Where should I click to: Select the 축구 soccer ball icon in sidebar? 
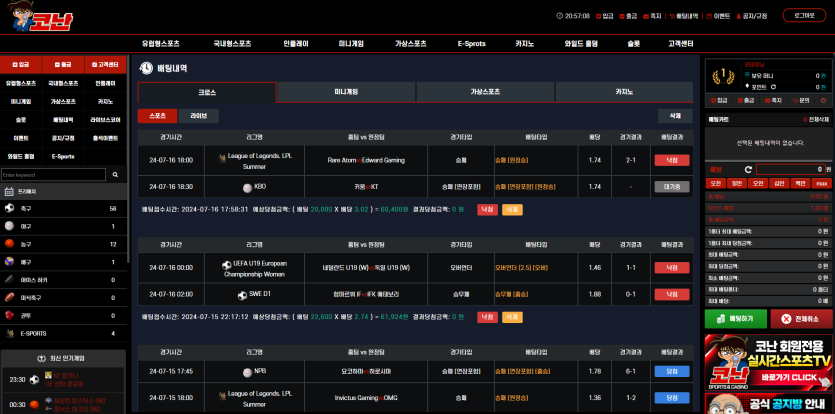pos(9,209)
